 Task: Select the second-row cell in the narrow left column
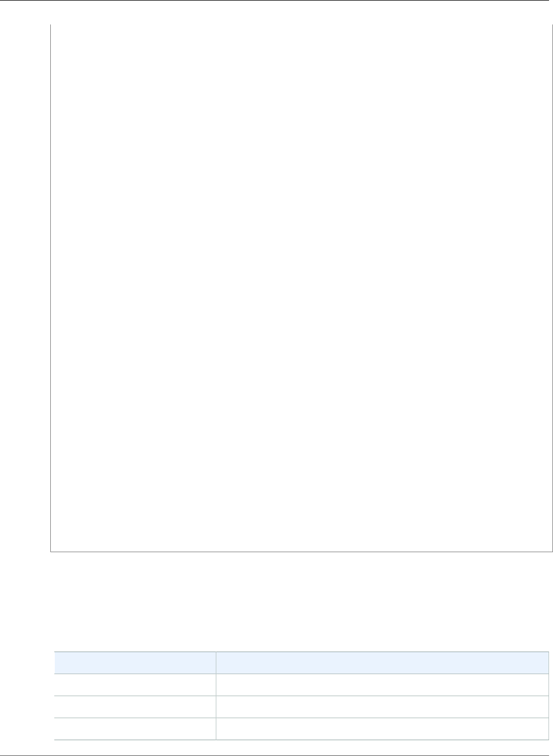(x=135, y=698)
